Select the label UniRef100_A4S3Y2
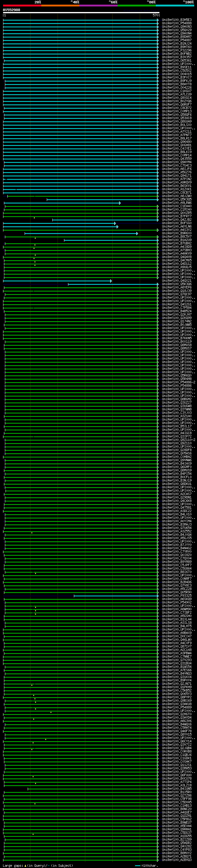 coord(177,230)
